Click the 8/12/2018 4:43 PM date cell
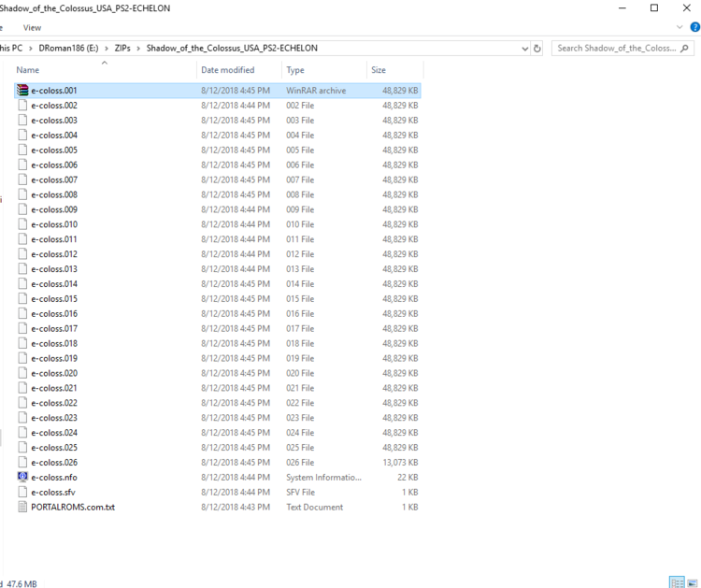701x588 pixels. pos(236,507)
